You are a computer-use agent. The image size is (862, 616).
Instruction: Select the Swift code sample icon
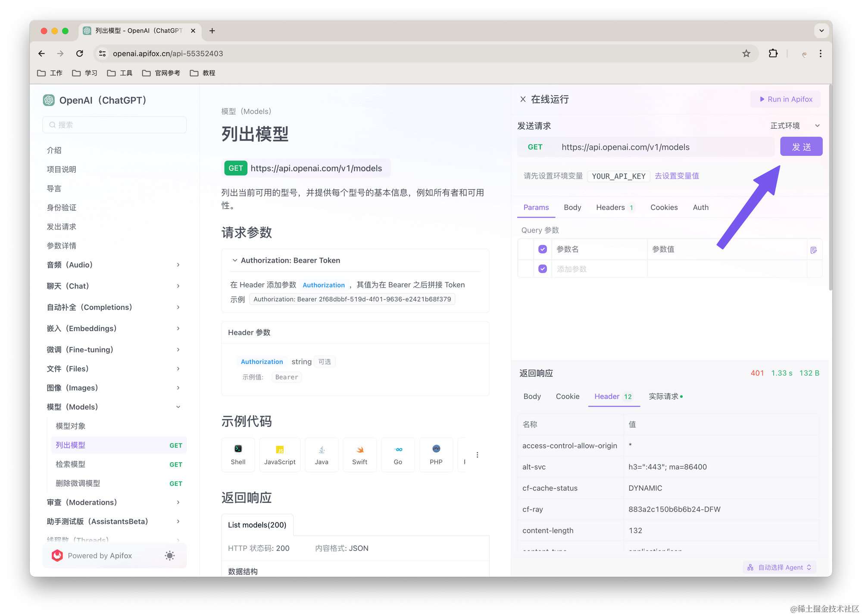[x=360, y=454]
